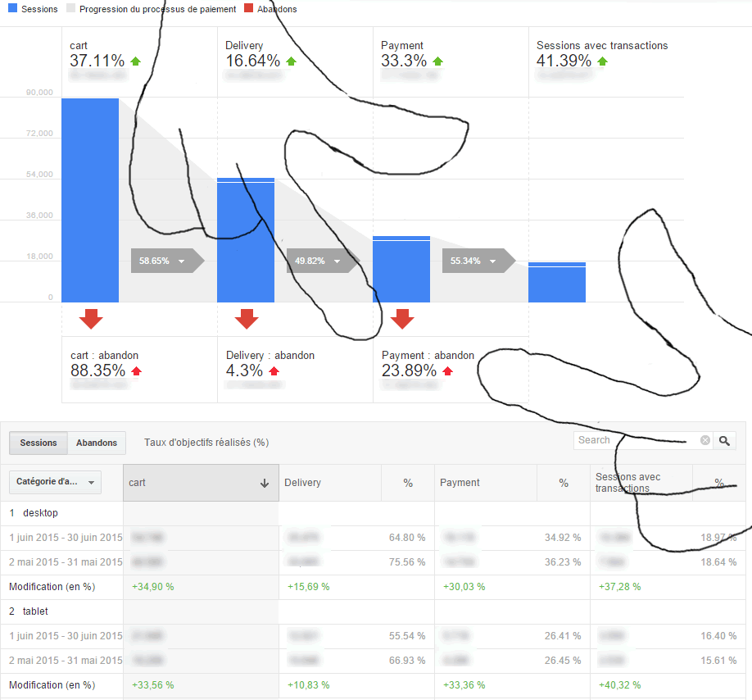Click the red abandon arrow under cart

pos(90,319)
